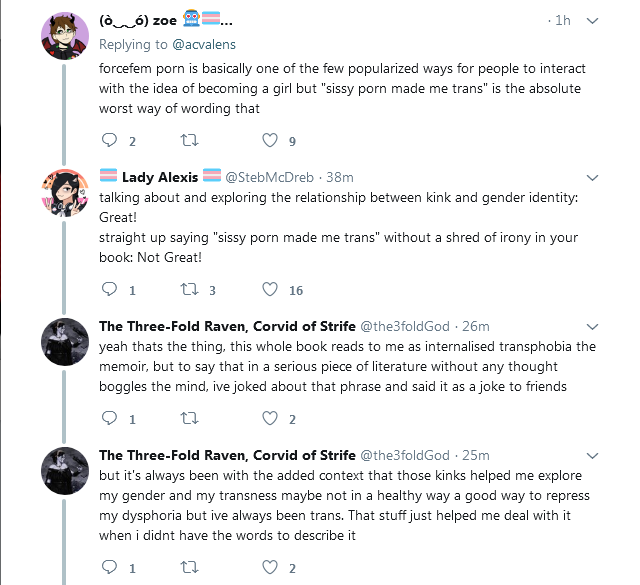Open the @StebMcDreb profile handle
Viewport: 640px width, 585px height.
pos(267,177)
